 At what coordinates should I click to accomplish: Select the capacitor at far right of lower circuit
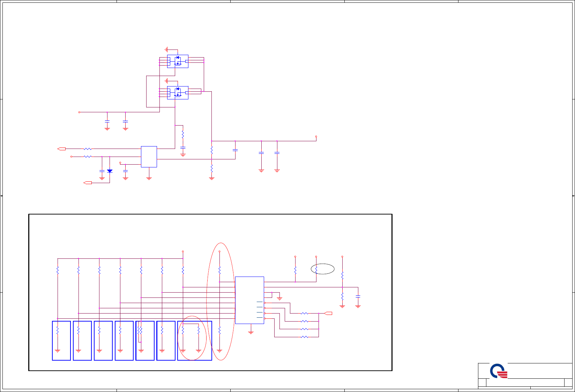(358, 296)
